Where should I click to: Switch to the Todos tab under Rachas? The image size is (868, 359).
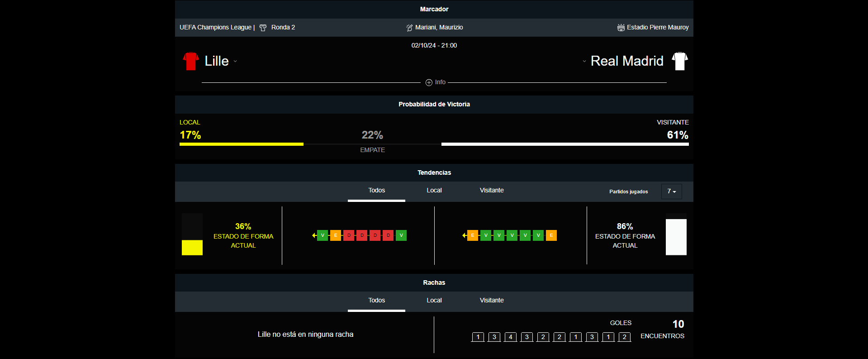click(376, 301)
